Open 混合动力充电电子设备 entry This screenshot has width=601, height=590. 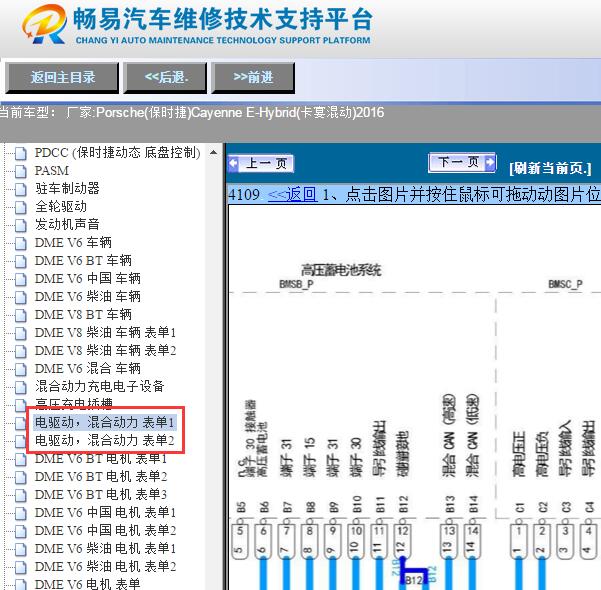pyautogui.click(x=100, y=386)
